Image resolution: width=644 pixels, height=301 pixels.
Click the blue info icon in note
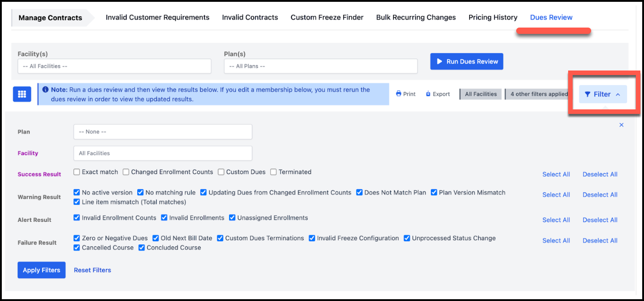click(45, 90)
